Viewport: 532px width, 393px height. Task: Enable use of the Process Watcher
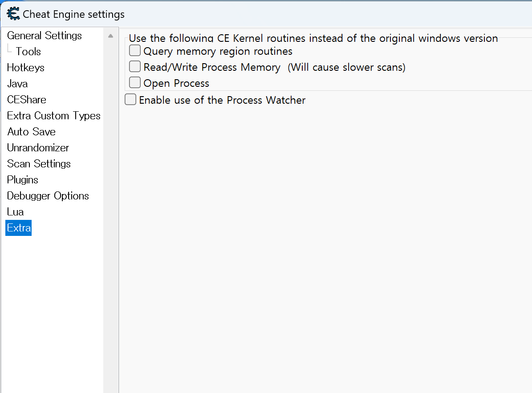(130, 100)
